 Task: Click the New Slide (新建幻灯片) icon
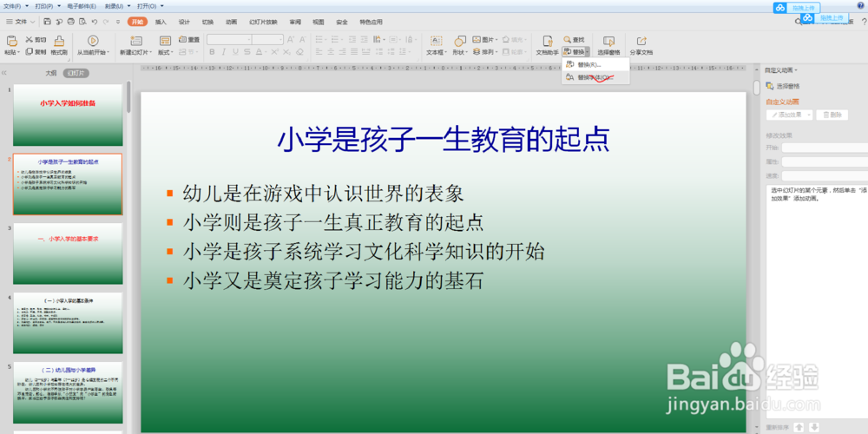coord(135,41)
